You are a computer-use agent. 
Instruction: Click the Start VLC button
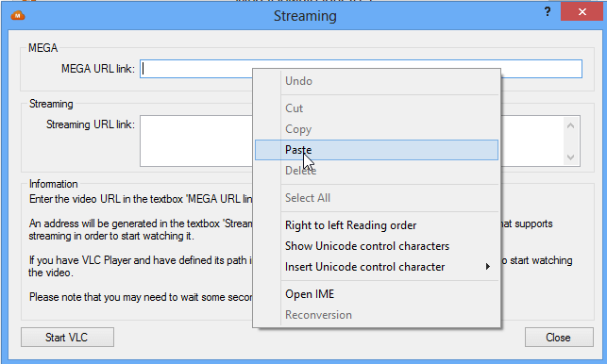67,338
